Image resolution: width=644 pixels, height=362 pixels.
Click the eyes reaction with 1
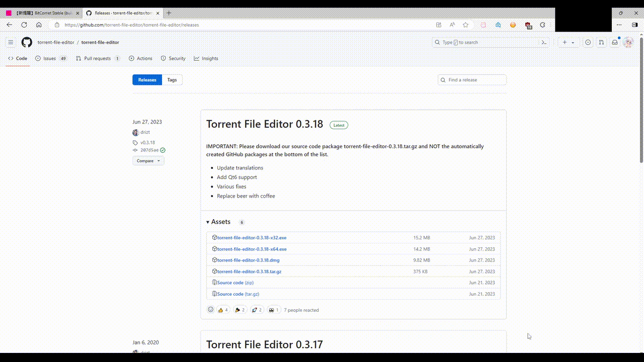[274, 310]
